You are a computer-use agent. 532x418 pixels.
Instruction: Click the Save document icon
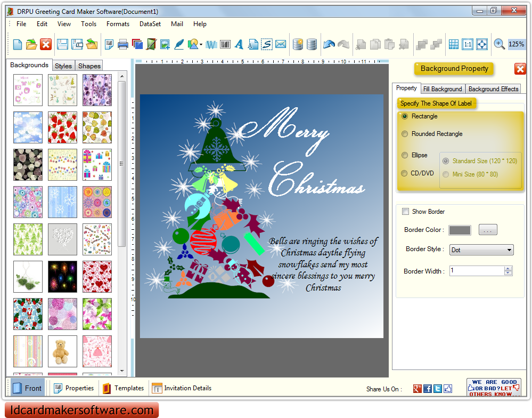pos(61,44)
